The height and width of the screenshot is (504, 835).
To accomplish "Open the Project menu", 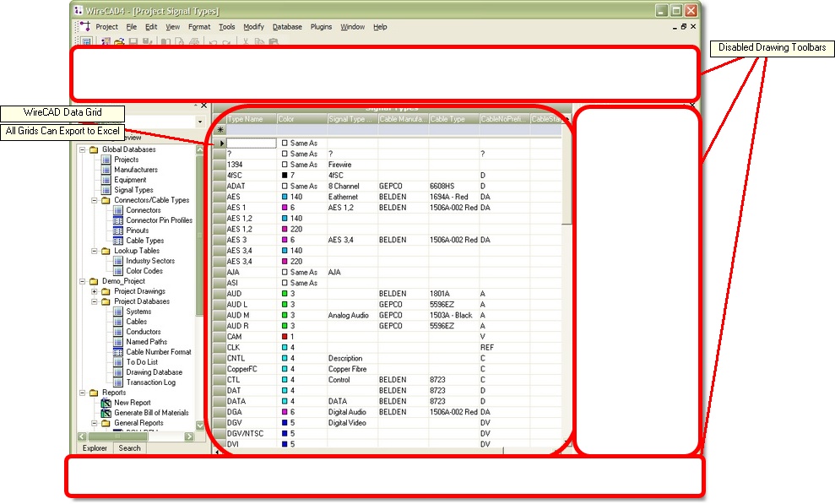I will pyautogui.click(x=106, y=27).
